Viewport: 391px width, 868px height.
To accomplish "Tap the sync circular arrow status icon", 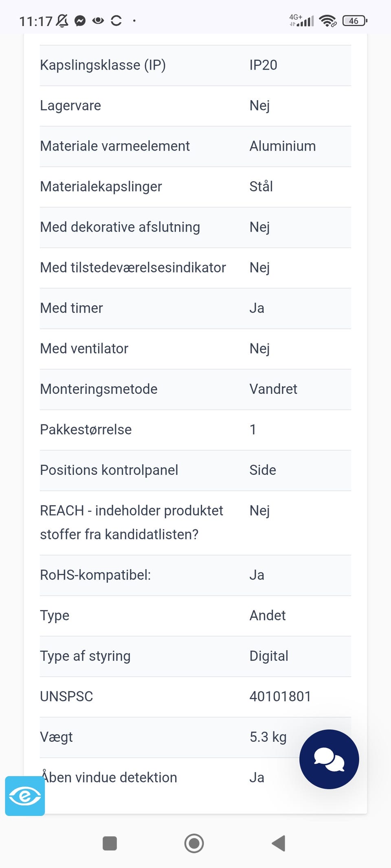I will (116, 21).
